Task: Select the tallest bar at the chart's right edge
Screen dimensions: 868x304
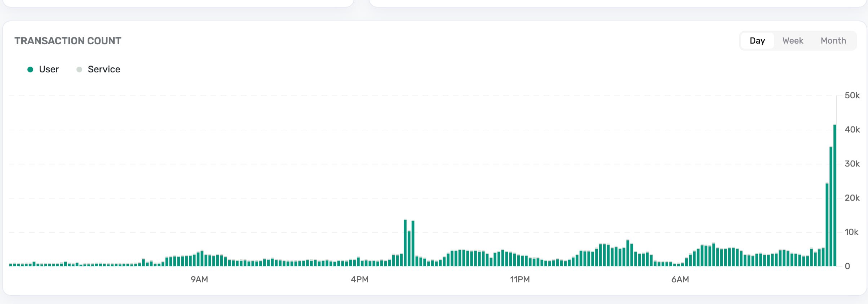Action: click(834, 196)
